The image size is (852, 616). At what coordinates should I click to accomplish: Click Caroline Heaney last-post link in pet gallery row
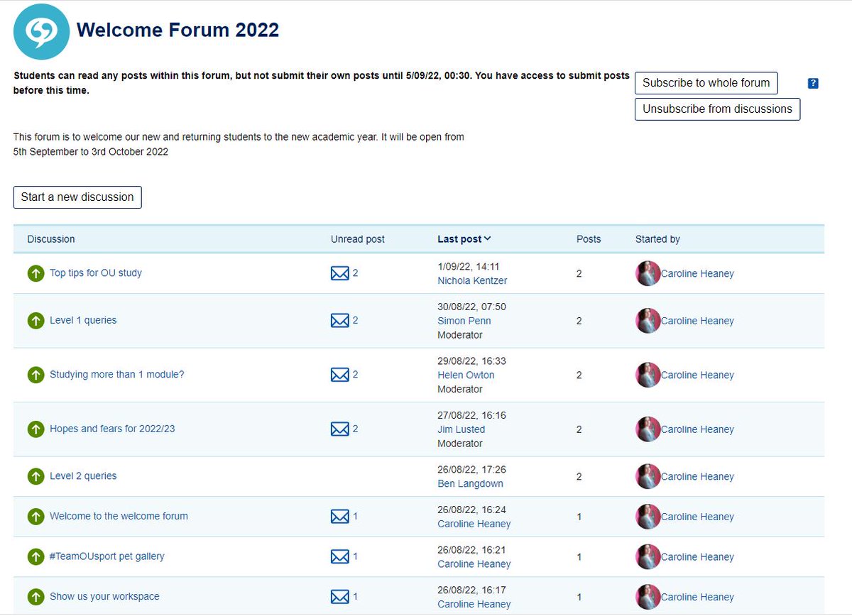(474, 564)
